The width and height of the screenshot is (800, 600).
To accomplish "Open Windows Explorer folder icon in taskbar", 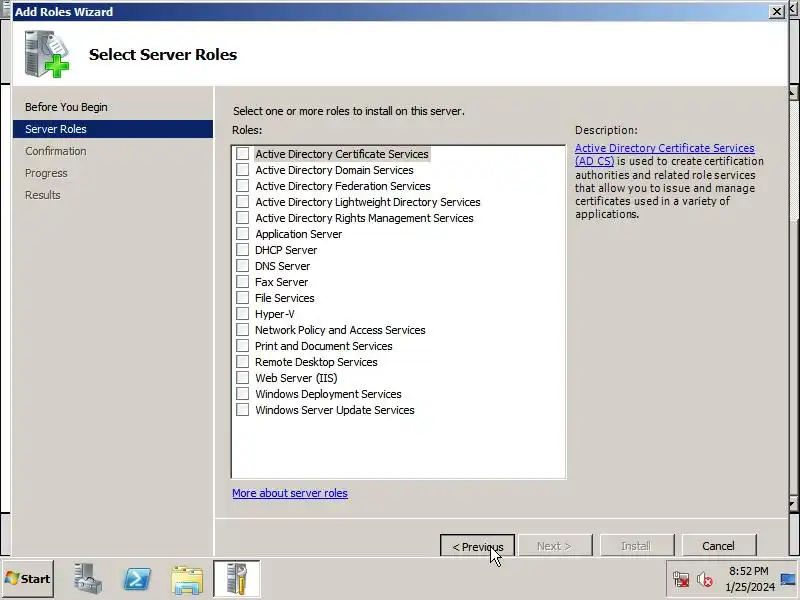I will pos(187,580).
